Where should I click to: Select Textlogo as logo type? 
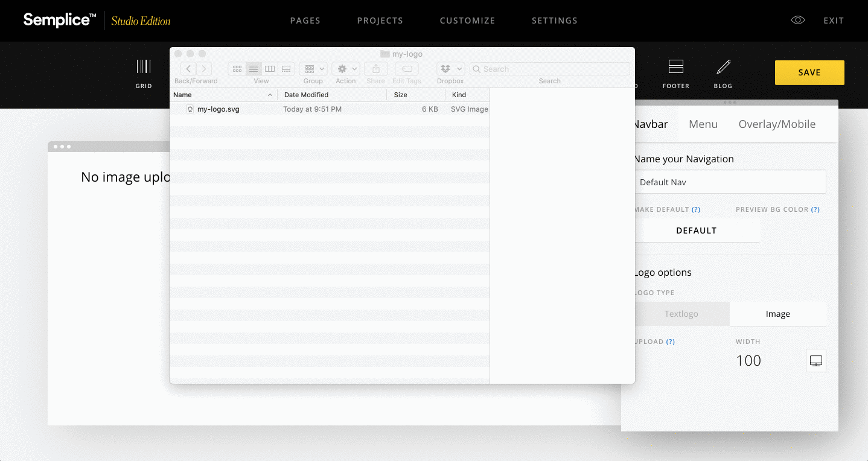coord(681,314)
